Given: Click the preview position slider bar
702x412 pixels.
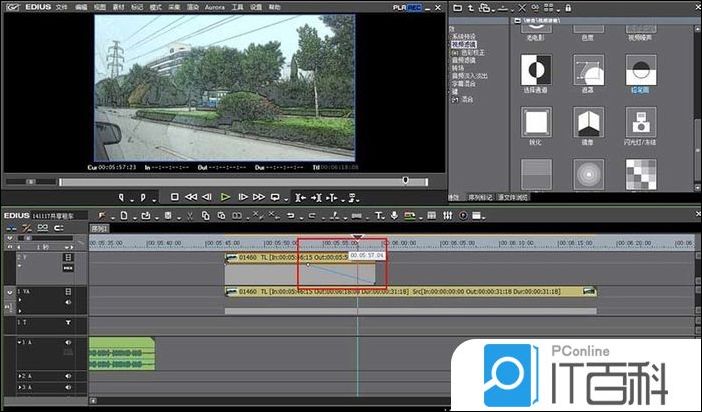Looking at the screenshot, I should pos(230,181).
